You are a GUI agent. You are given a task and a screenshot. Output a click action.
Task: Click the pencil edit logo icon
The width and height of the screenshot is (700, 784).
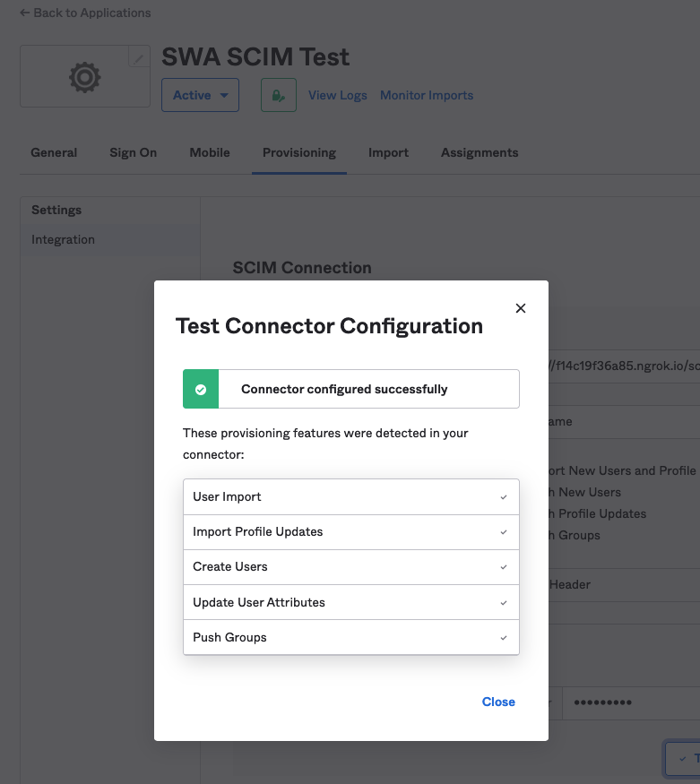(x=139, y=58)
